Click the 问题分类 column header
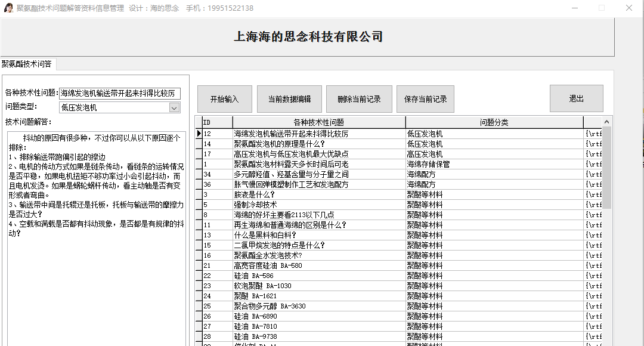Image resolution: width=644 pixels, height=346 pixels. (494, 122)
